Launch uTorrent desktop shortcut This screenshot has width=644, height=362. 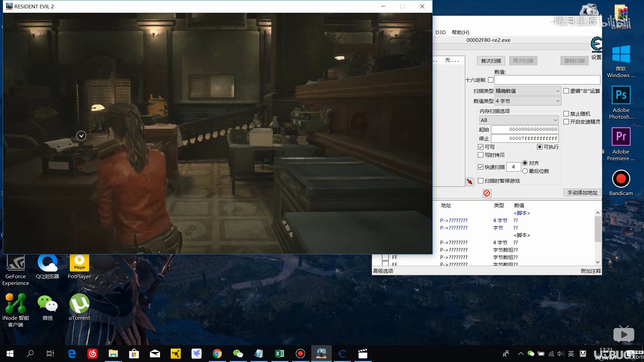pyautogui.click(x=79, y=307)
